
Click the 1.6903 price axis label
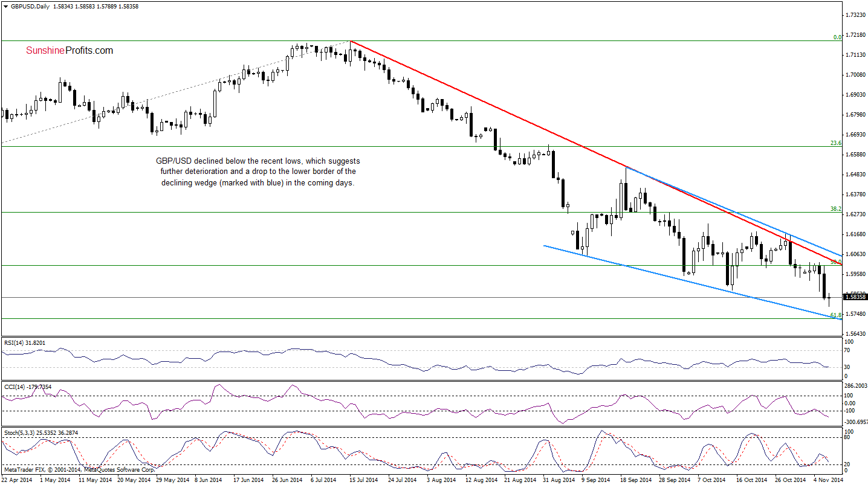tap(855, 94)
